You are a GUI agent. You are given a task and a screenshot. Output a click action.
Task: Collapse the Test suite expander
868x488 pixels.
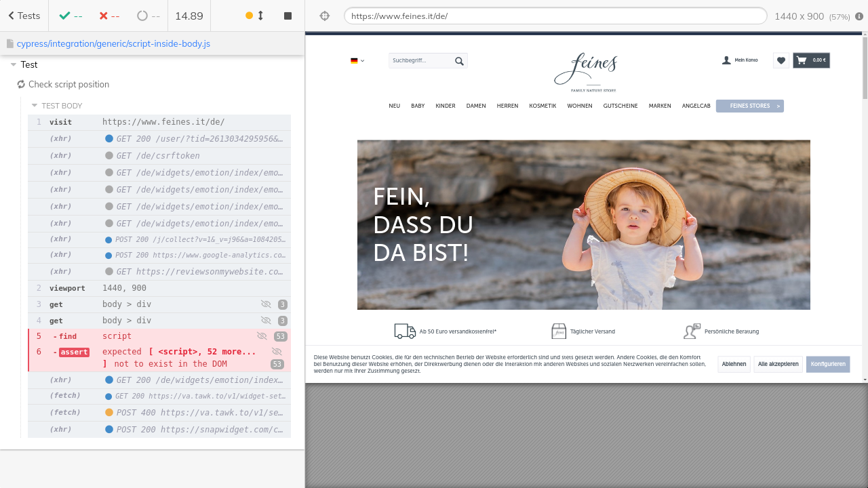pos(14,65)
